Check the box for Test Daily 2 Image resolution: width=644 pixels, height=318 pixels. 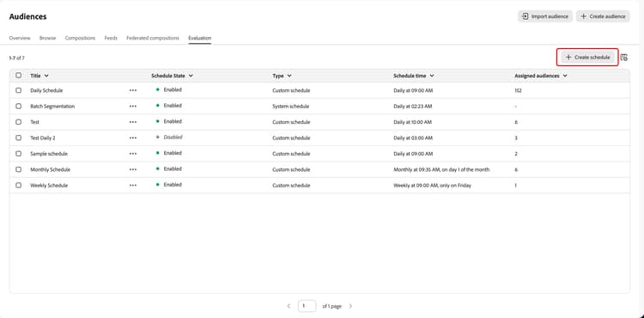pyautogui.click(x=19, y=138)
